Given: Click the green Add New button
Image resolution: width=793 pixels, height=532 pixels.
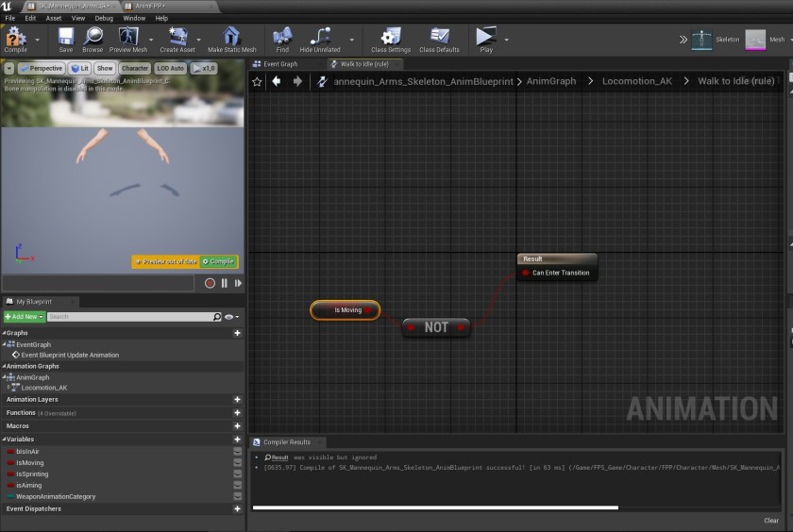Looking at the screenshot, I should [24, 317].
